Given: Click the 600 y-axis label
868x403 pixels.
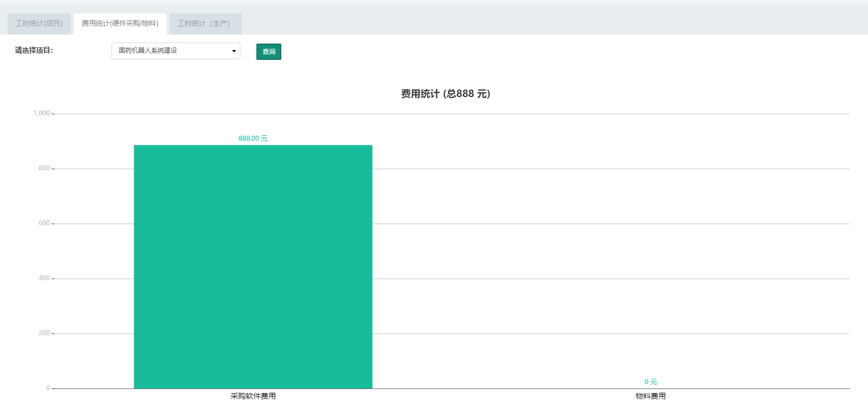Looking at the screenshot, I should coord(44,223).
